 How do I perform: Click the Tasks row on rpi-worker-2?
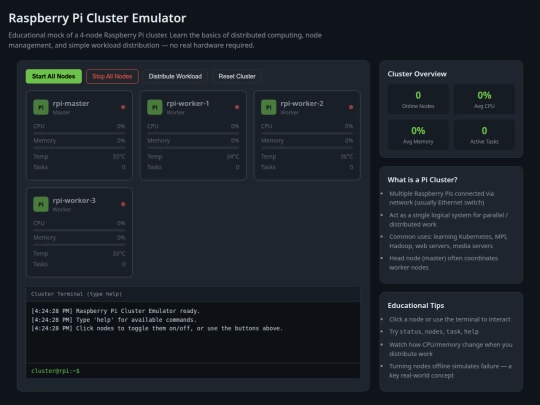[x=307, y=167]
